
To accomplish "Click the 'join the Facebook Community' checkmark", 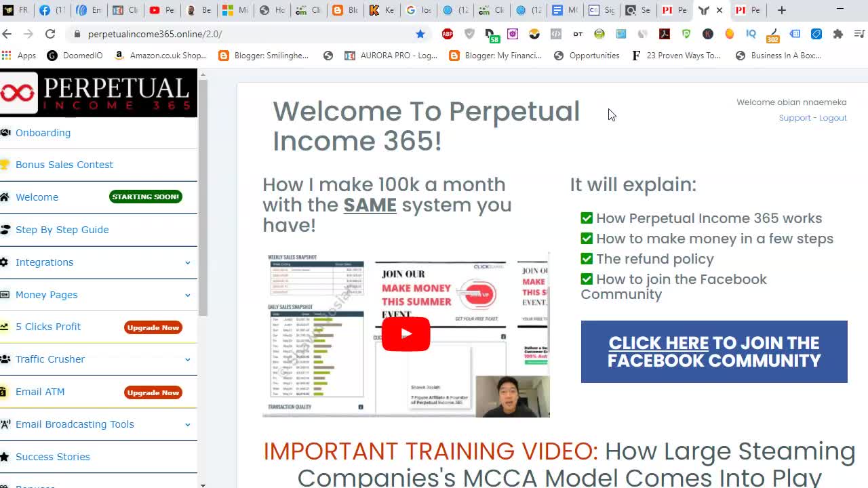I will [x=587, y=279].
